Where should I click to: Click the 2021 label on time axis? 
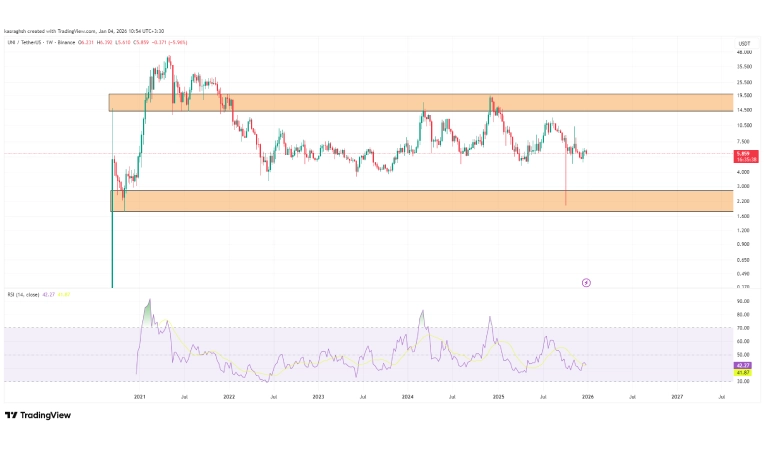pos(140,397)
